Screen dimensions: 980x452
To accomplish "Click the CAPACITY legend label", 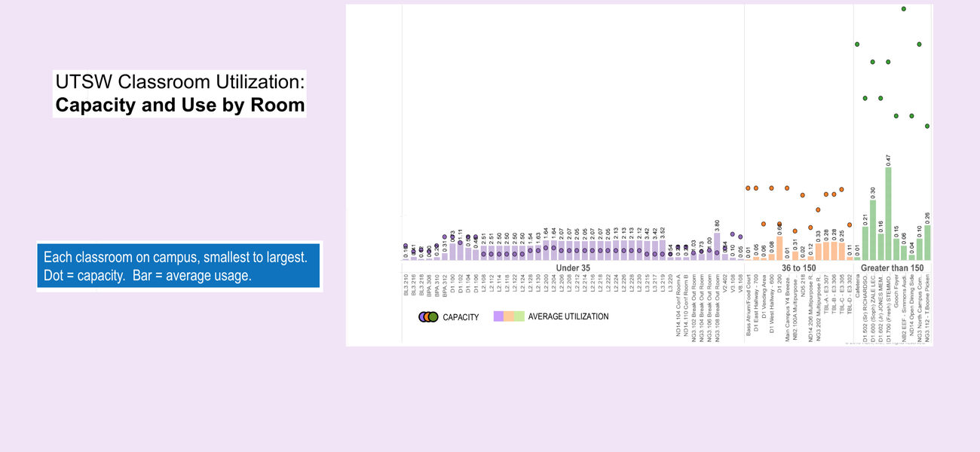I will tap(461, 318).
